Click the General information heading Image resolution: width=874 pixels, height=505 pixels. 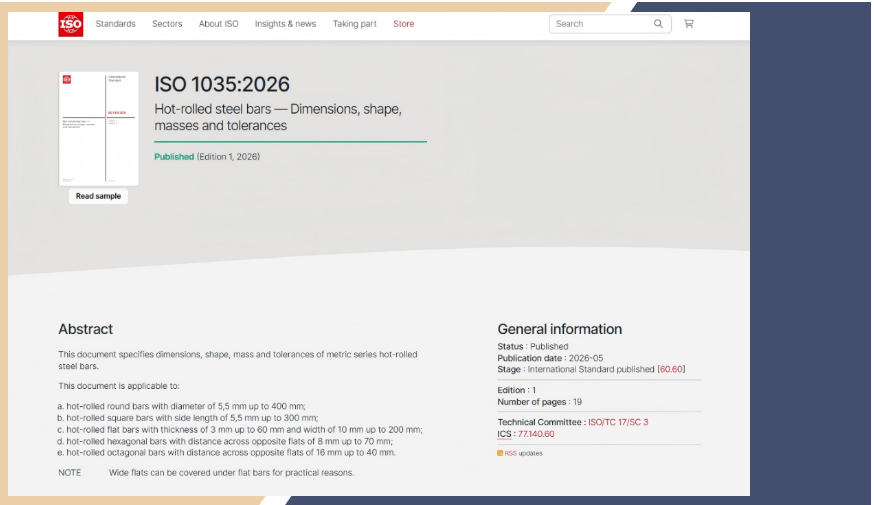point(560,329)
